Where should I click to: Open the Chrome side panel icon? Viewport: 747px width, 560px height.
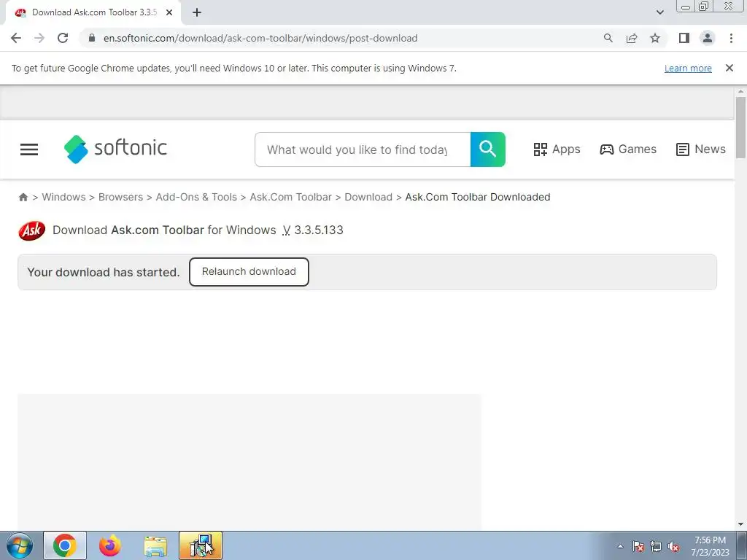click(x=684, y=38)
